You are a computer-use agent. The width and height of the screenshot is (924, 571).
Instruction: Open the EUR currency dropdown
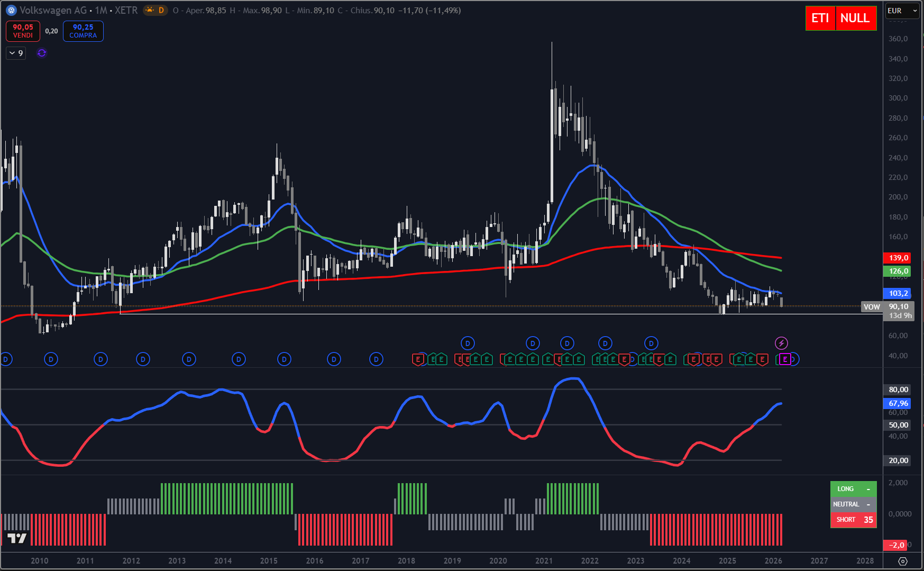point(902,11)
